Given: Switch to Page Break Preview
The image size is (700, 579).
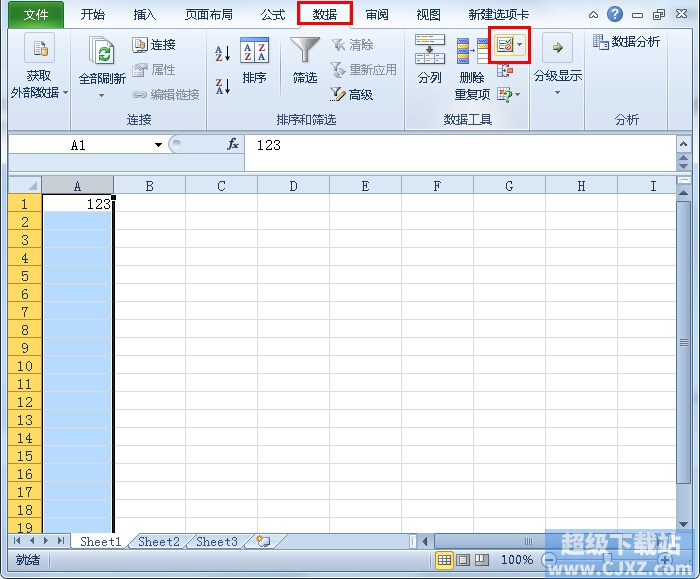Looking at the screenshot, I should point(482,559).
